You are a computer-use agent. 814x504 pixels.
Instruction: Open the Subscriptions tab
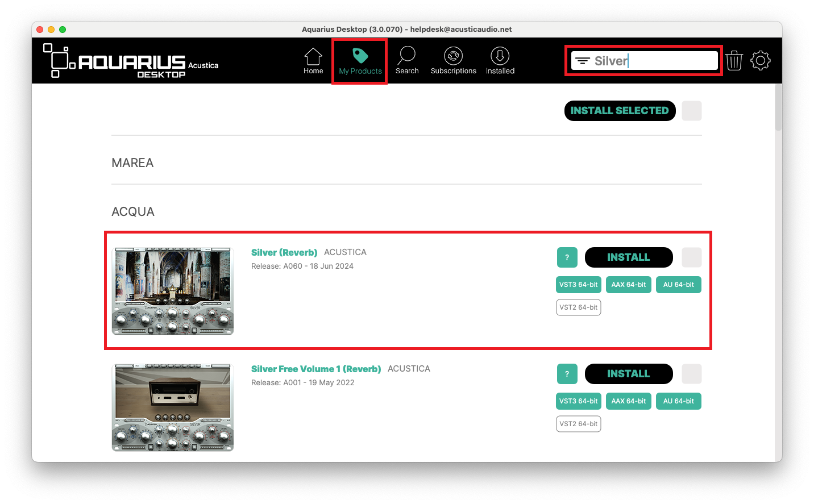(x=454, y=61)
